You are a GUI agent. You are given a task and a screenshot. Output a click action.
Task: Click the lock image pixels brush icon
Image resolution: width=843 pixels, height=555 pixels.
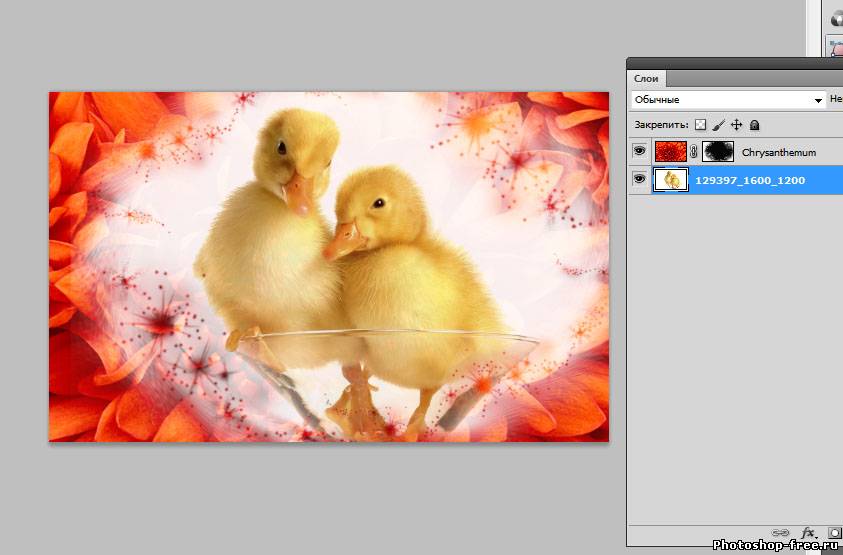pos(718,125)
